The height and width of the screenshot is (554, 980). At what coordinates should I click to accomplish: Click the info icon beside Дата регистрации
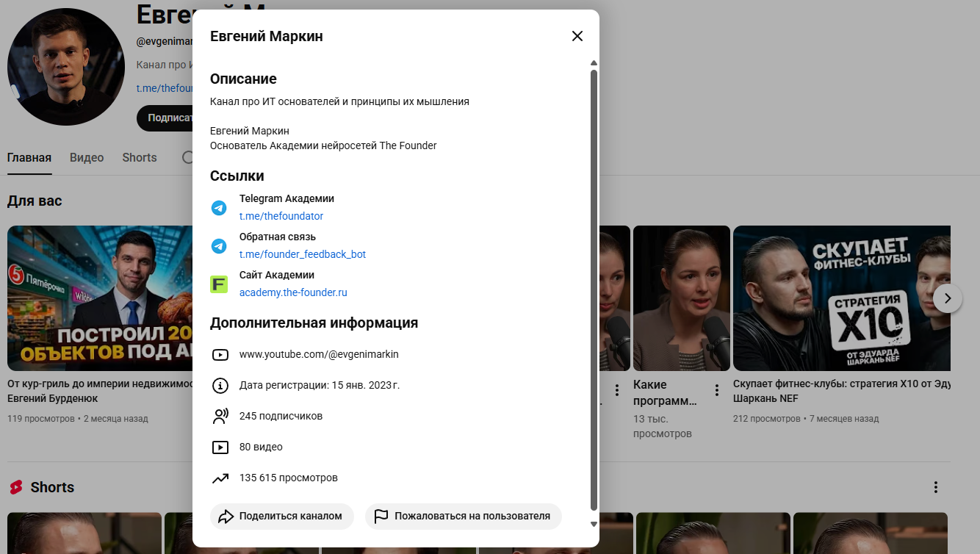[220, 385]
